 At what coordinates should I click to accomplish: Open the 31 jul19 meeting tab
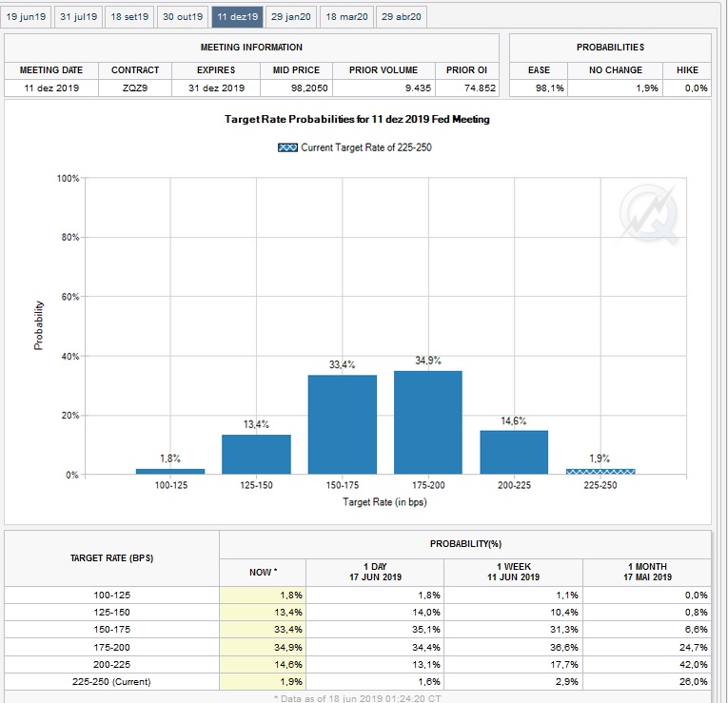click(78, 17)
